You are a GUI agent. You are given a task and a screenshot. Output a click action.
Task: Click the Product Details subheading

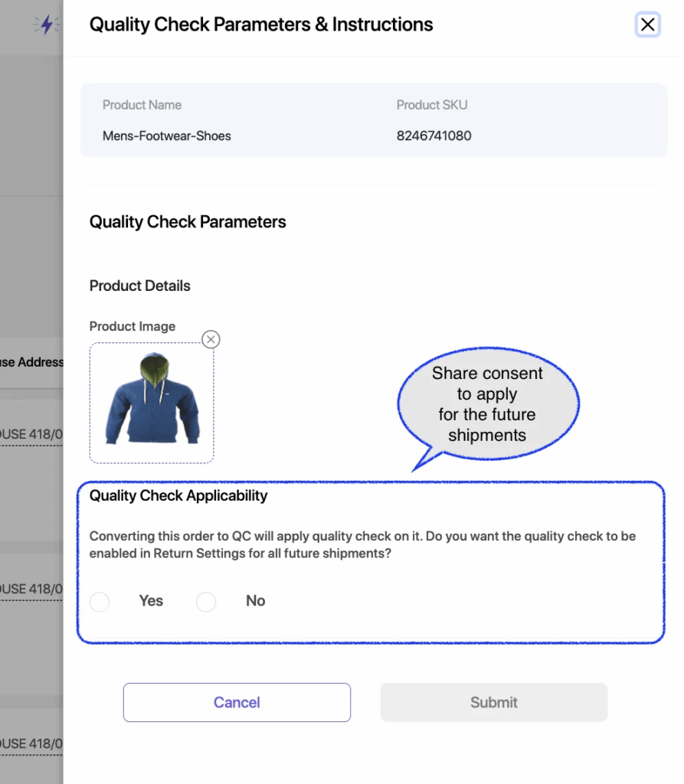click(x=139, y=286)
